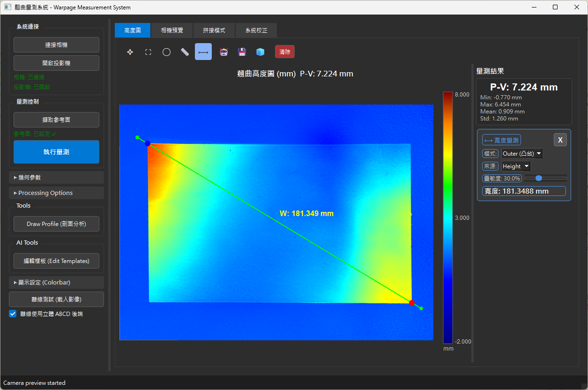Click the floppy disk save icon
The height and width of the screenshot is (390, 588).
point(242,52)
